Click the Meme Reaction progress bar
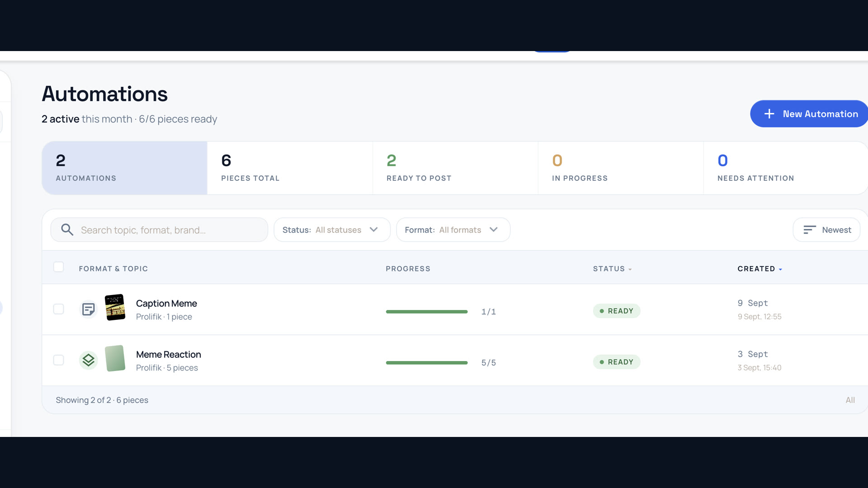The image size is (868, 488). click(427, 362)
